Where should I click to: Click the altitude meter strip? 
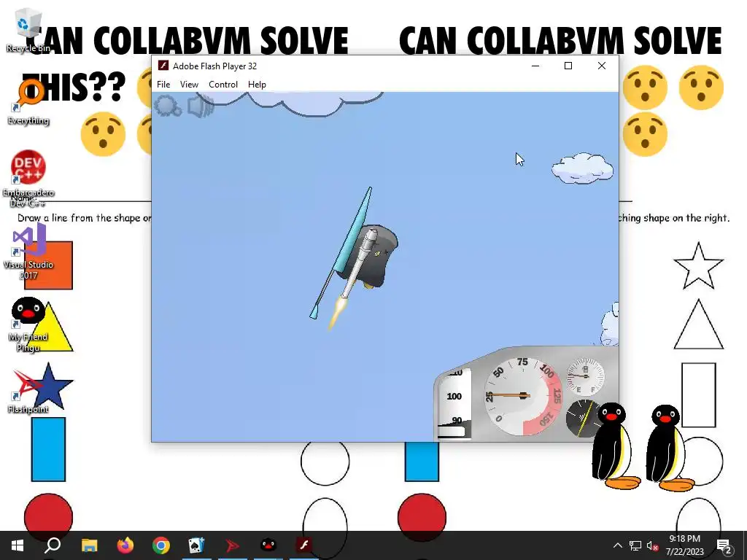coord(454,402)
